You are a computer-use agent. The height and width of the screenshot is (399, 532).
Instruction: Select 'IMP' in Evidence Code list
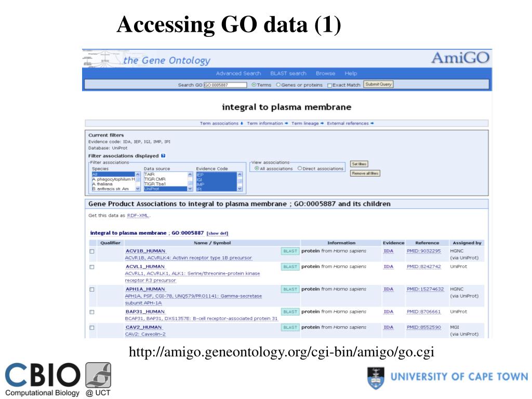tap(217, 184)
